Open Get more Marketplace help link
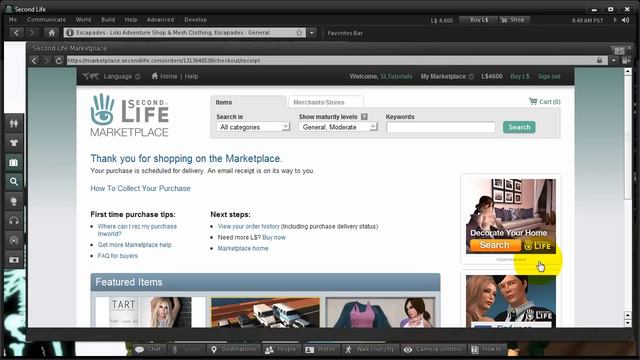640x360 pixels. [x=134, y=245]
